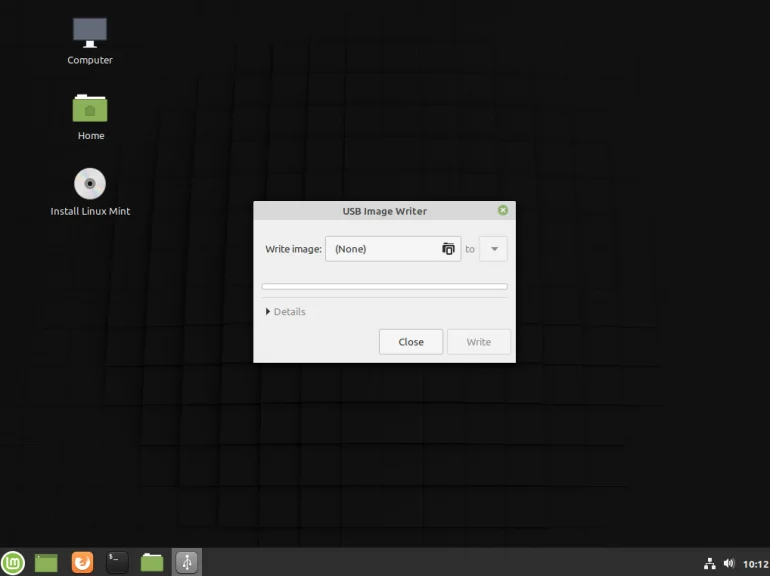Viewport: 770px width, 576px height.
Task: Click the Show Desktop taskbar icon
Action: tap(46, 563)
